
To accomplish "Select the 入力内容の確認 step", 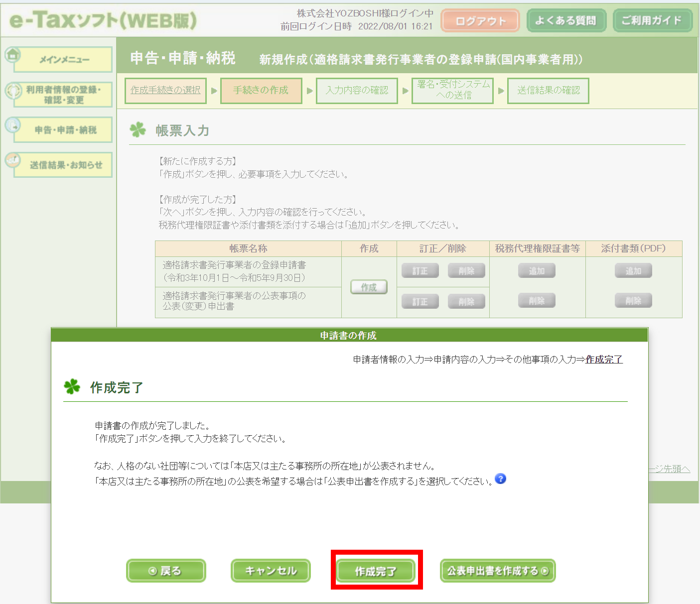I will point(357,91).
